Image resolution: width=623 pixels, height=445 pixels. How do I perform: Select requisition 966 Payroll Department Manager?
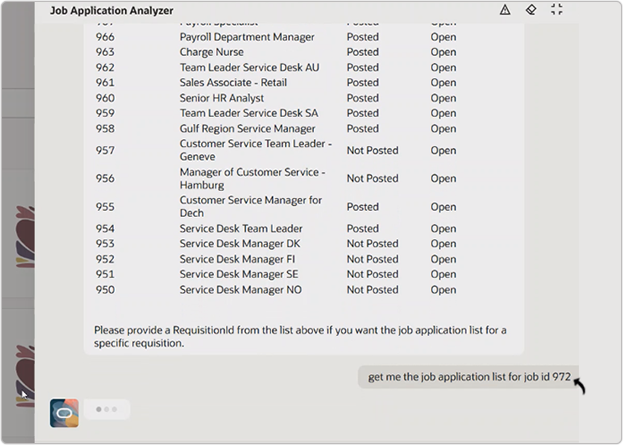pos(276,37)
